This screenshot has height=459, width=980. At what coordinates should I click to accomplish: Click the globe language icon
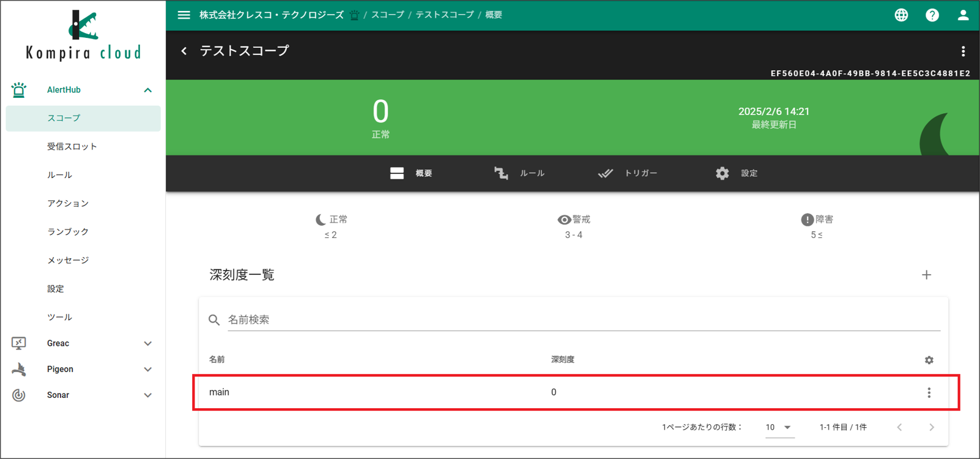point(901,15)
